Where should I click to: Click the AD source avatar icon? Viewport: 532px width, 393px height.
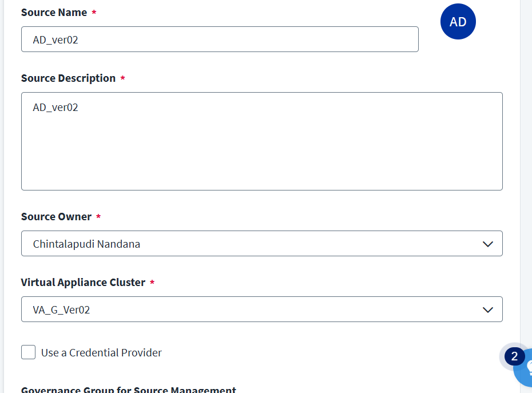click(458, 22)
